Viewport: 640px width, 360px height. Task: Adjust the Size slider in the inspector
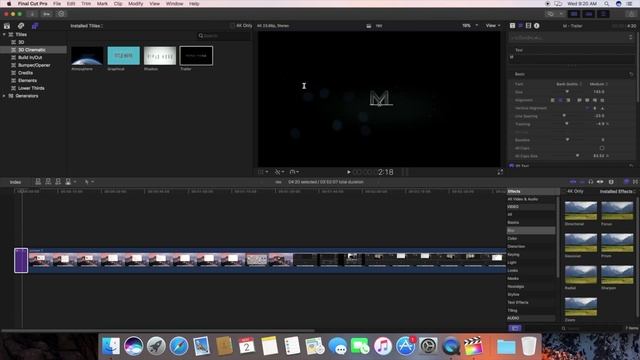click(x=567, y=92)
